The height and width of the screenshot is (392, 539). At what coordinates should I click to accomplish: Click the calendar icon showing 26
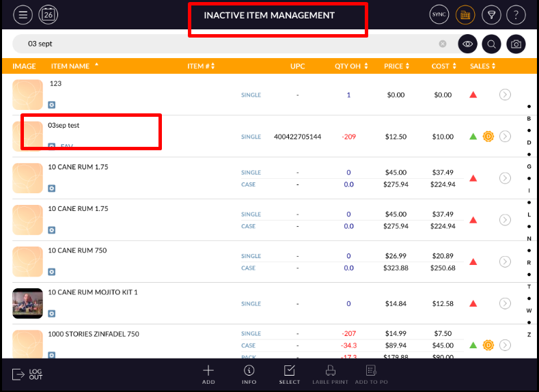(x=49, y=14)
